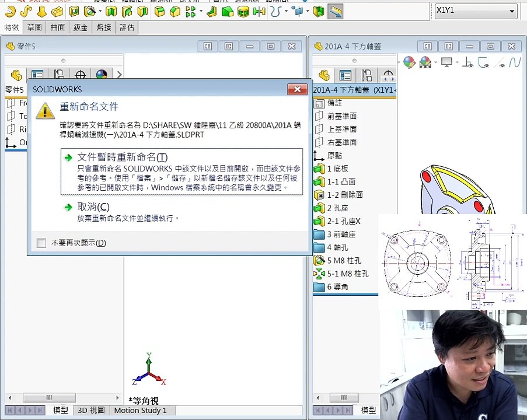Screen dimensions: 527x420
Task: Open ConfigurationManager tab in 零件5 window
Action: coord(59,75)
